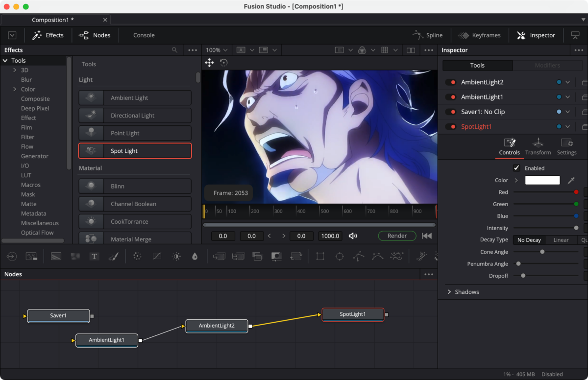Add a Rectangle mask from the toolbar

tap(320, 256)
